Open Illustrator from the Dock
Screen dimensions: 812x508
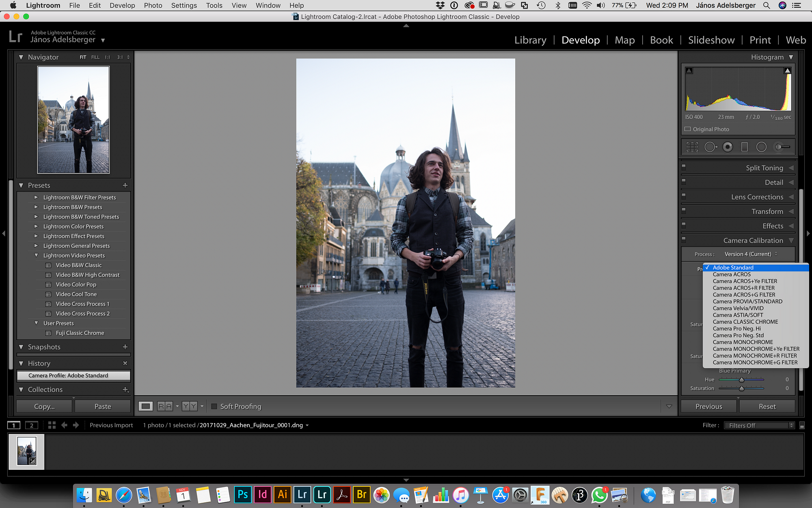[x=283, y=495]
